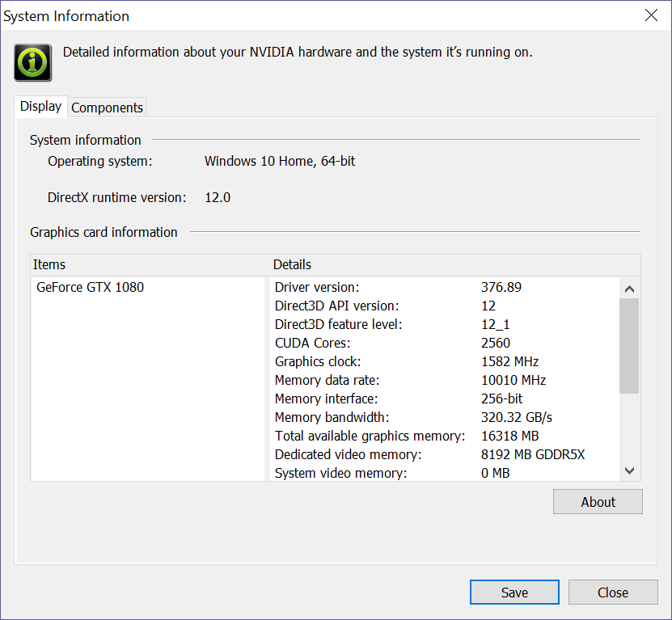Screen dimensions: 672x620
Task: Click the Driver version row
Action: [x=317, y=287]
